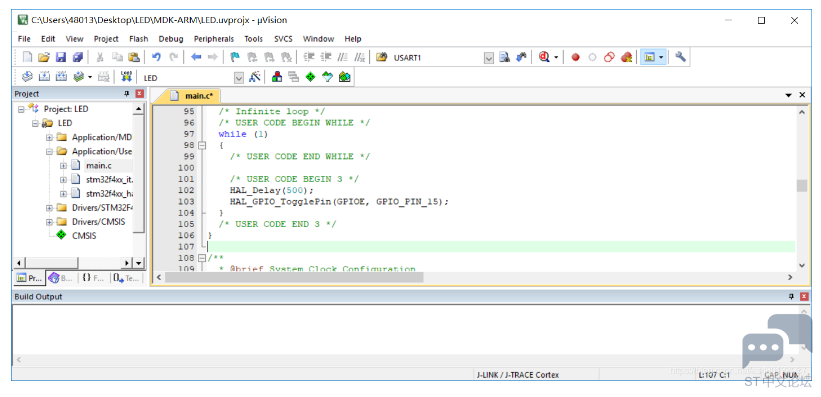Switch to the Functions panel tab
This screenshot has height=397, width=821.
[x=93, y=278]
